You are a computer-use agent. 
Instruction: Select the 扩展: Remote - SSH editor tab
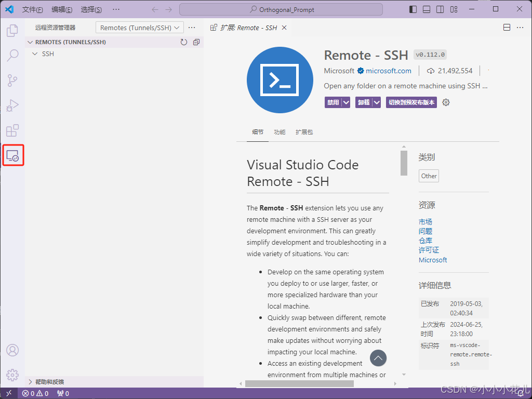tap(249, 28)
